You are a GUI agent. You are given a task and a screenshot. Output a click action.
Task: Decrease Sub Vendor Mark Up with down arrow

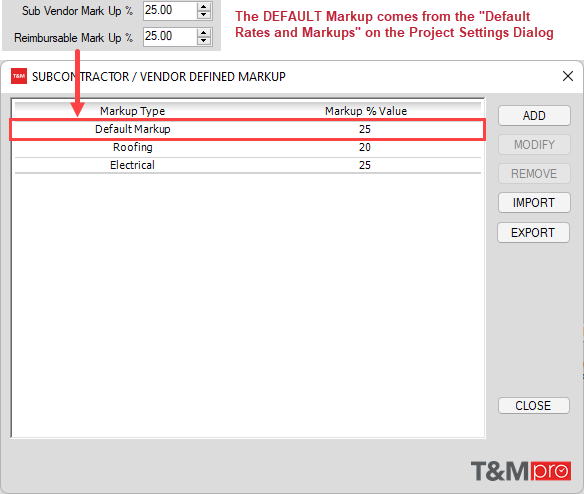click(x=204, y=15)
